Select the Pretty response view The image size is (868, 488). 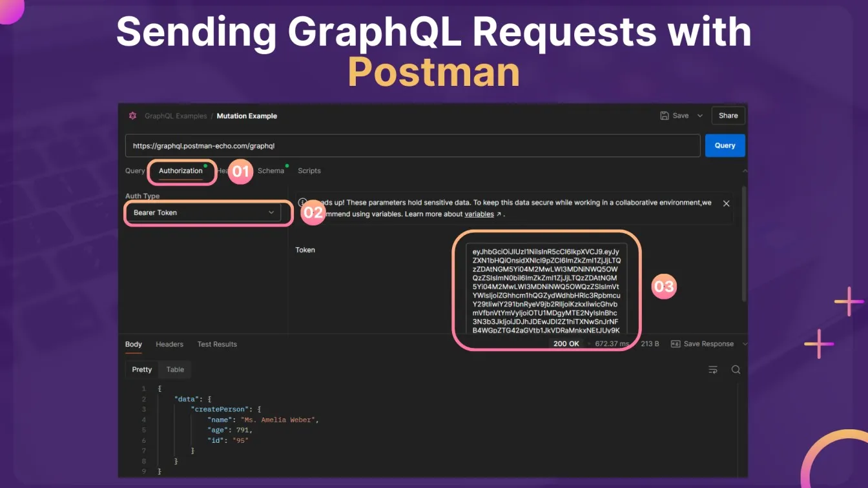point(142,370)
